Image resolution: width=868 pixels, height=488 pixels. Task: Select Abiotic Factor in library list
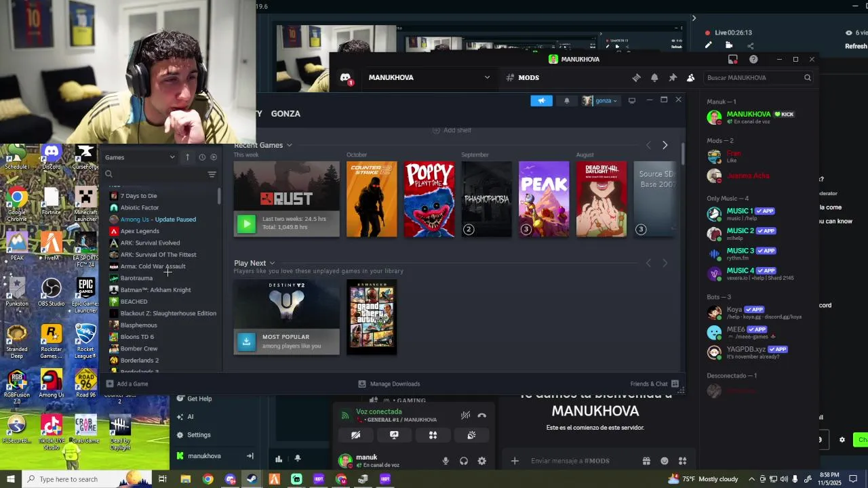pyautogui.click(x=140, y=207)
